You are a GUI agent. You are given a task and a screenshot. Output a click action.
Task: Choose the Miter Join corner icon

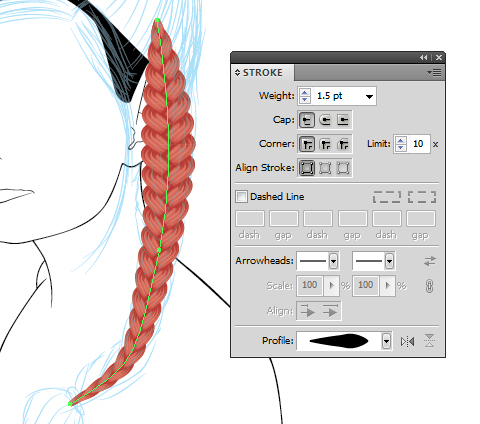coord(307,144)
